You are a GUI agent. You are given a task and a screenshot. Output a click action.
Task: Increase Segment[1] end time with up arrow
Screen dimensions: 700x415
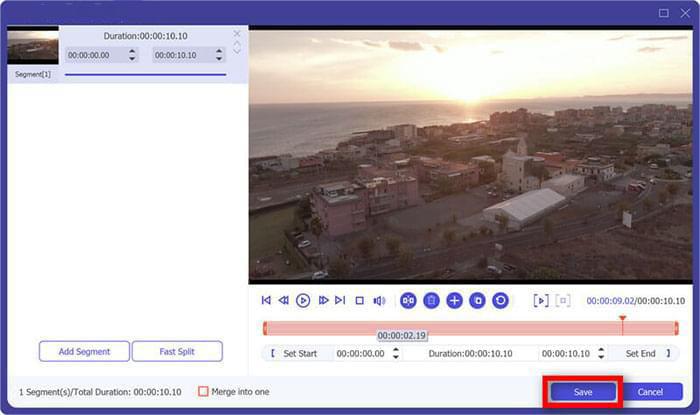[x=219, y=51]
